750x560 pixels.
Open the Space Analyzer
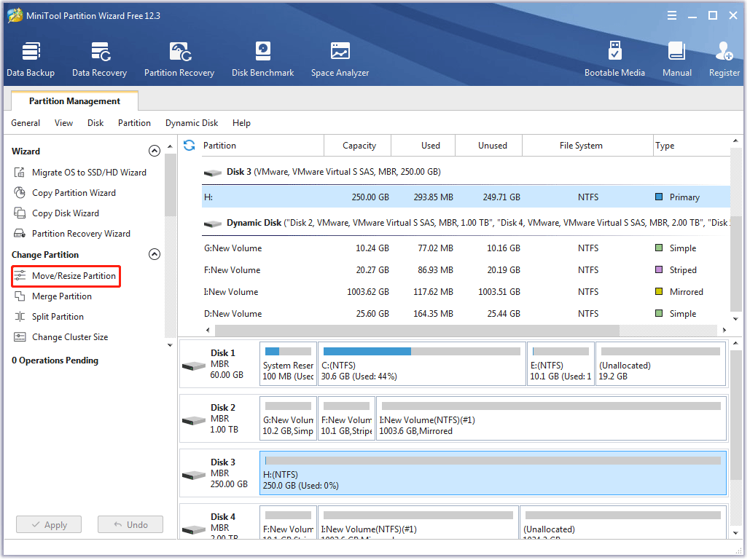(x=340, y=59)
